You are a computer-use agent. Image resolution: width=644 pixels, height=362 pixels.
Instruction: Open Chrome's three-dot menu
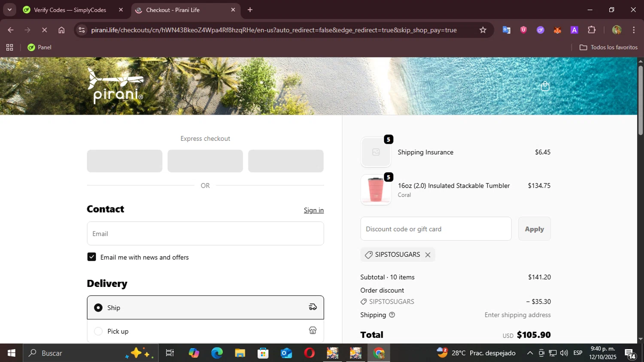pyautogui.click(x=634, y=30)
